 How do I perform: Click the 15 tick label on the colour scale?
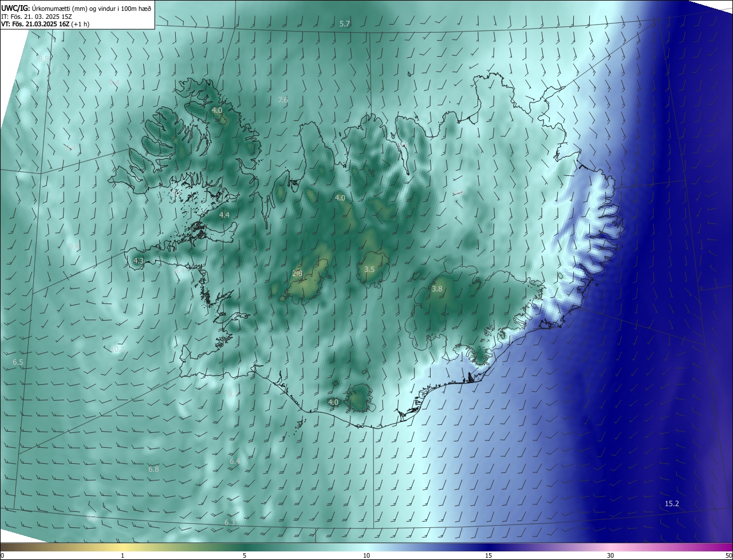(x=488, y=555)
